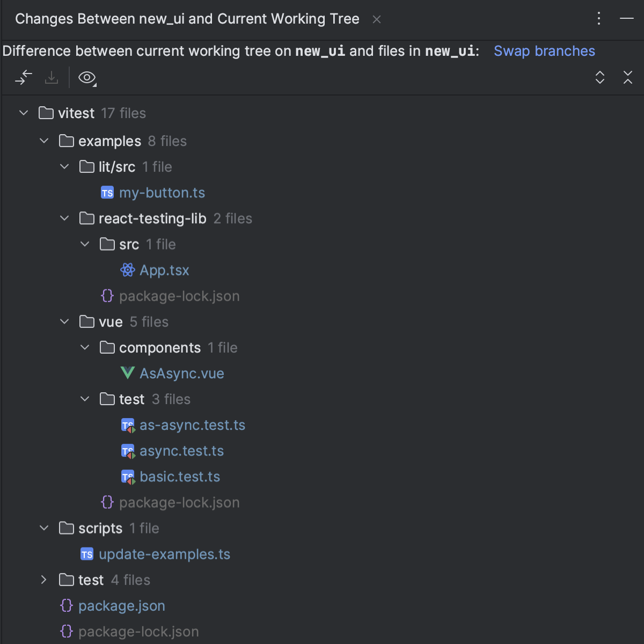644x644 pixels.
Task: Close the Changes Between branches tab
Action: [x=376, y=19]
